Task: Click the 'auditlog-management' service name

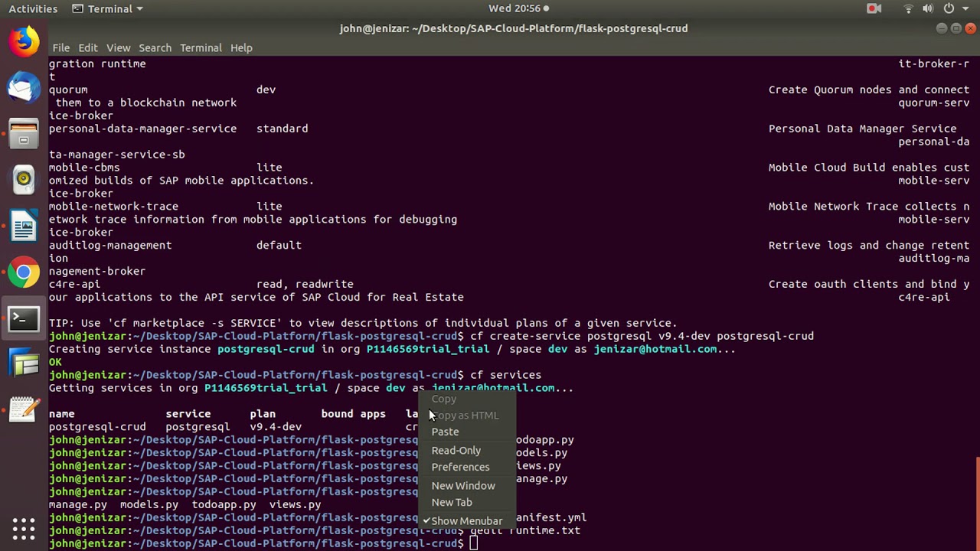Action: point(110,245)
